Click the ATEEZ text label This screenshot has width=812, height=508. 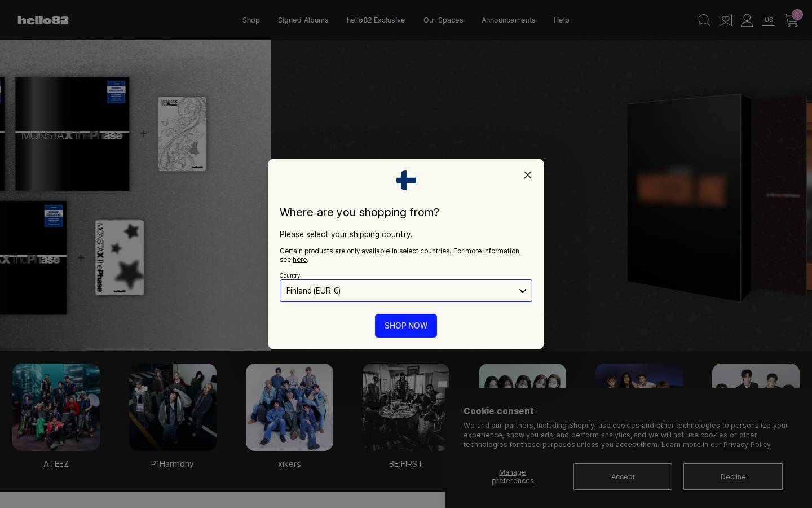[56, 464]
